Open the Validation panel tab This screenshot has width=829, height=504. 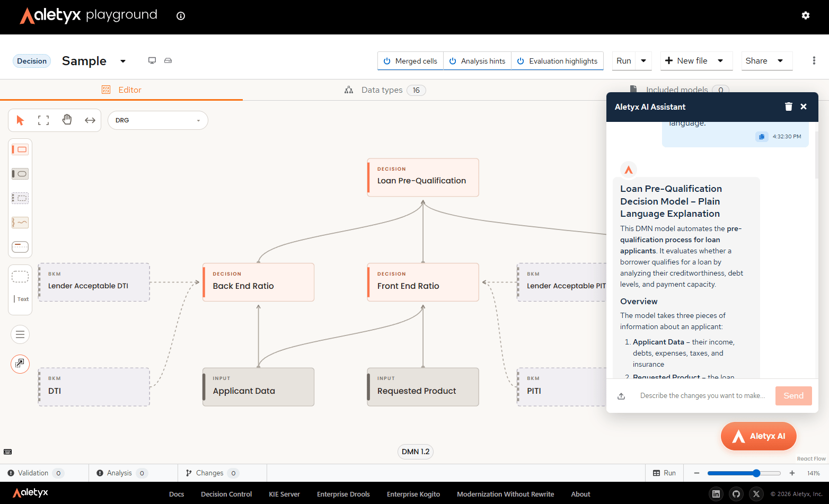pos(36,473)
